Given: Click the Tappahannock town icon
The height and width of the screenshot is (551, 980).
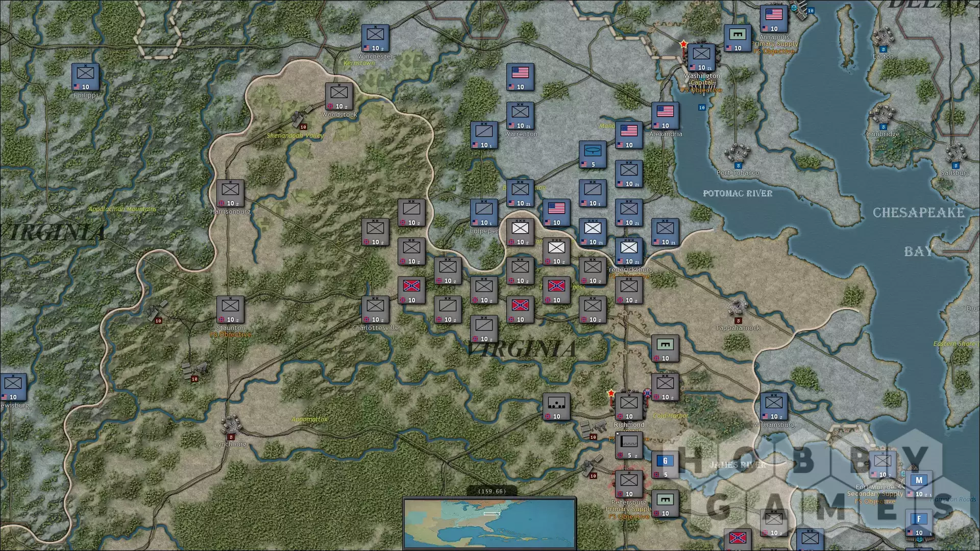Looking at the screenshot, I should [737, 308].
